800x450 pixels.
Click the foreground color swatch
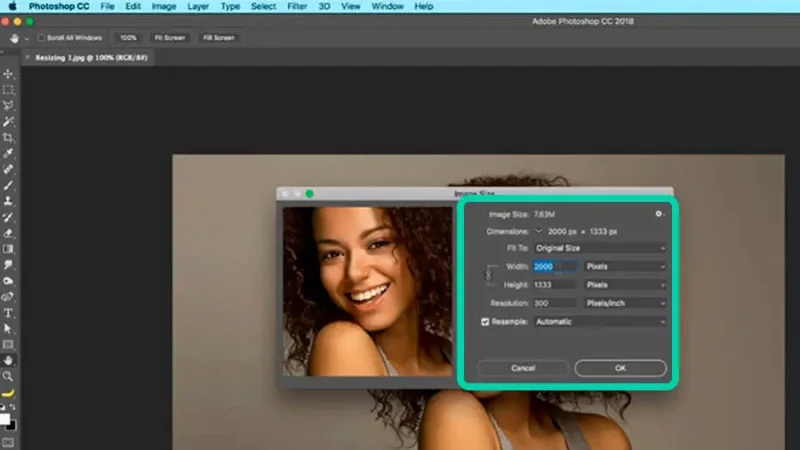(x=5, y=419)
